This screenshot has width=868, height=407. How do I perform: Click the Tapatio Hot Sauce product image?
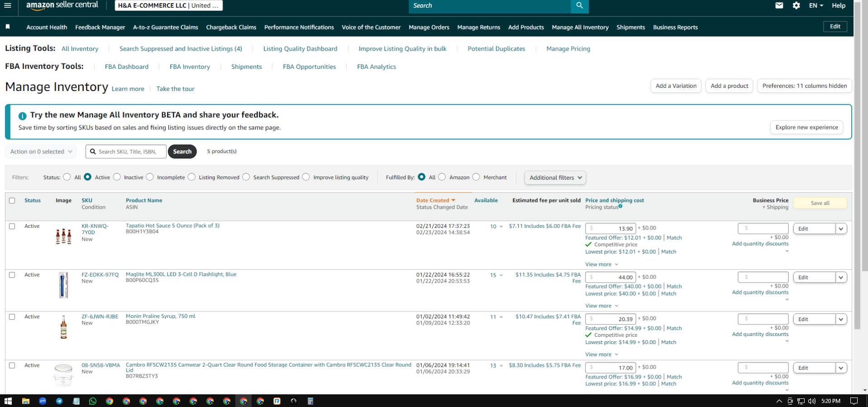[63, 236]
